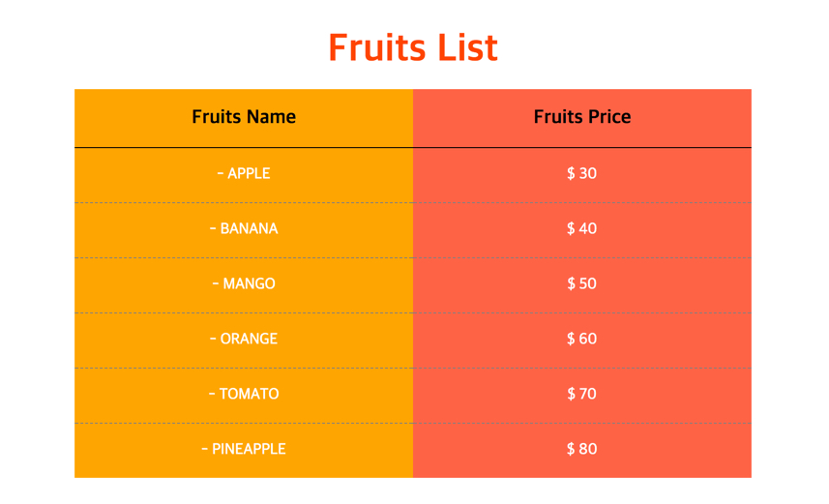Click the ORANGE row name

click(249, 339)
